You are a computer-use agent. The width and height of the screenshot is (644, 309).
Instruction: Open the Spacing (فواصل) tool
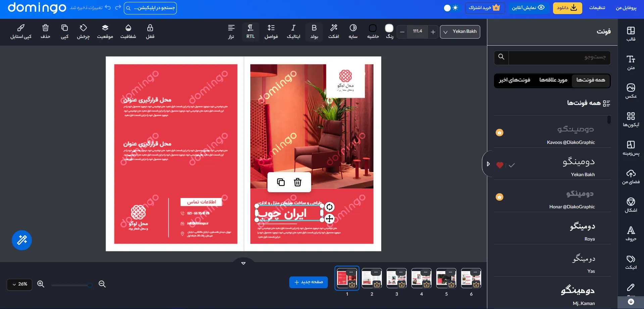coord(271,32)
